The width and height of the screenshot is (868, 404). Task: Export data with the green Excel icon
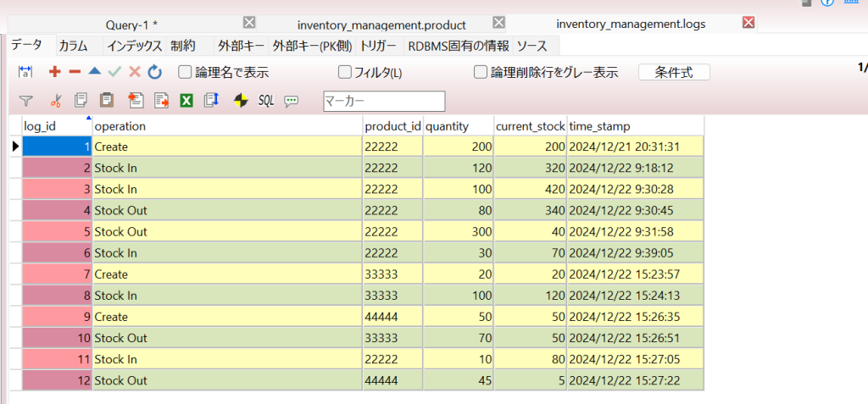(186, 101)
